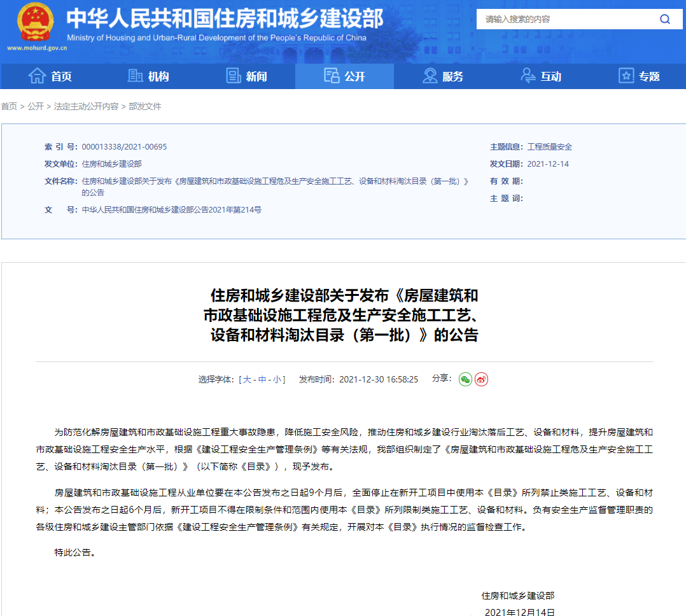Click the building icon on the 机构 tab
Screen dimensions: 686x616
(136, 76)
